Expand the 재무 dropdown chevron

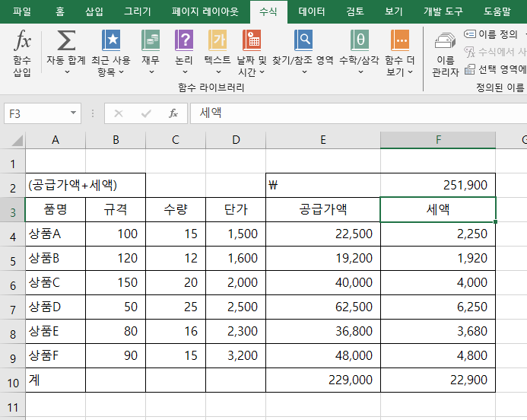point(151,72)
